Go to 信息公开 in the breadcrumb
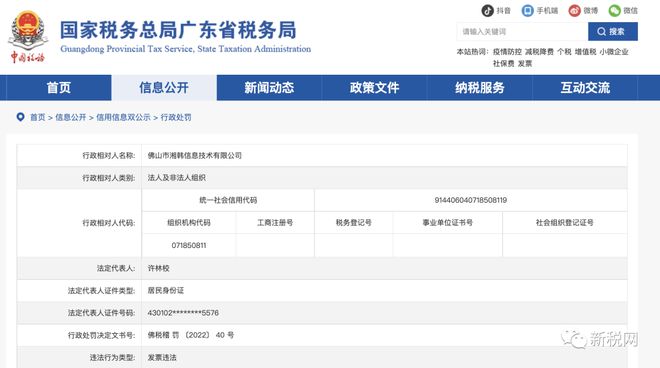 [x=71, y=117]
